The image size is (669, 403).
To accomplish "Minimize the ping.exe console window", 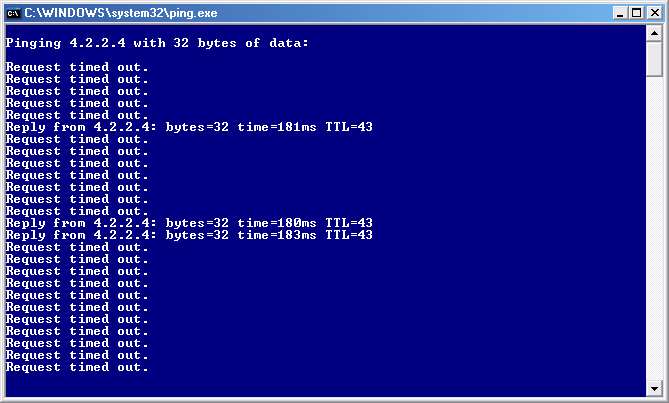I will pyautogui.click(x=620, y=13).
